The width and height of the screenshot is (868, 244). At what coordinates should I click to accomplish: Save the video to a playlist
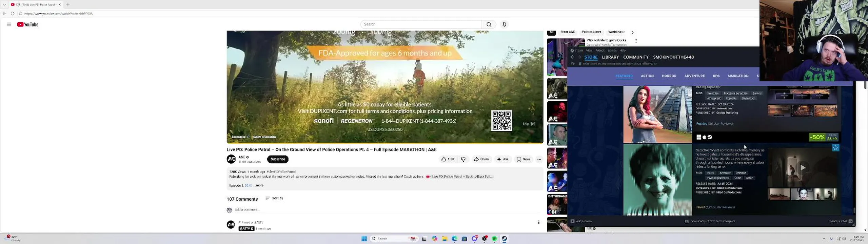pyautogui.click(x=523, y=159)
